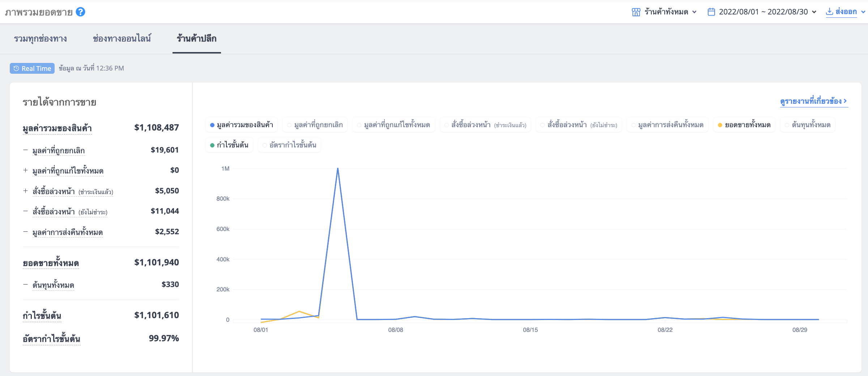Screen dimensions: 868x376
Task: Switch to the รวมทุกช่องทาง tab
Action: click(40, 39)
